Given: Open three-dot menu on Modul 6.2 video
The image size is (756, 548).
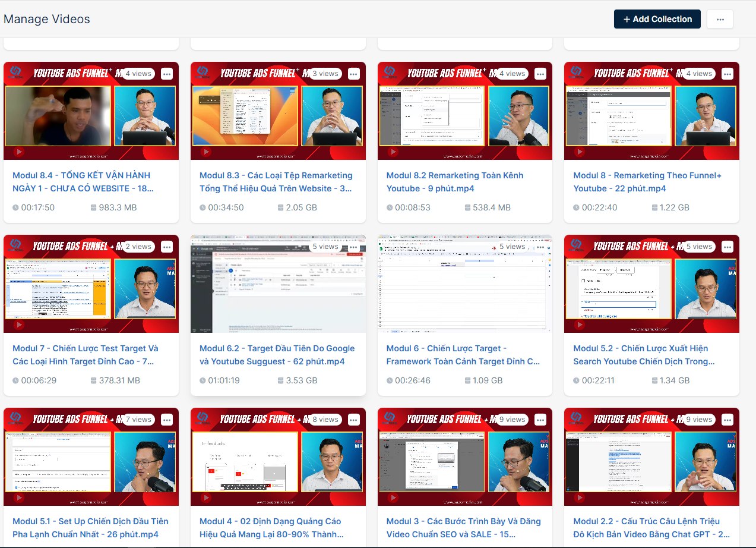Looking at the screenshot, I should tap(354, 247).
